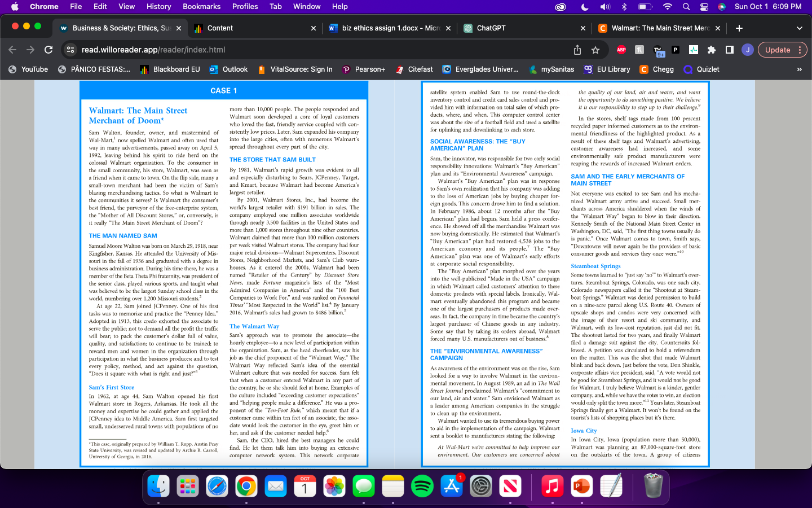Open the Bookmarks menu
The height and width of the screenshot is (508, 812).
pos(201,6)
